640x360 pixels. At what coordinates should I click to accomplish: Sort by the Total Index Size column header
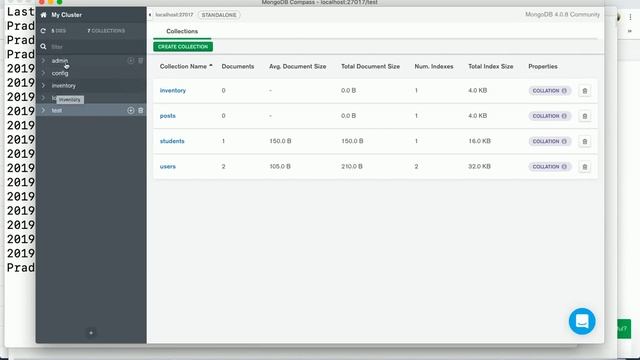pos(491,66)
